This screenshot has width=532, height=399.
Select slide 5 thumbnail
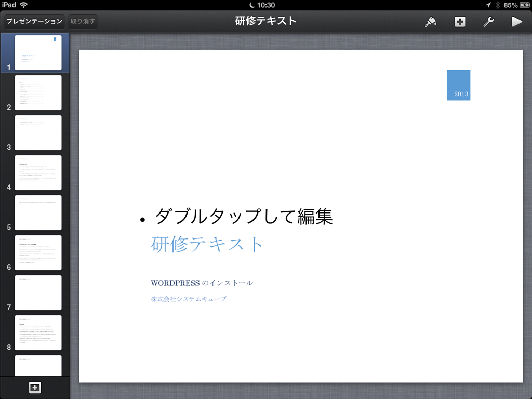point(38,212)
